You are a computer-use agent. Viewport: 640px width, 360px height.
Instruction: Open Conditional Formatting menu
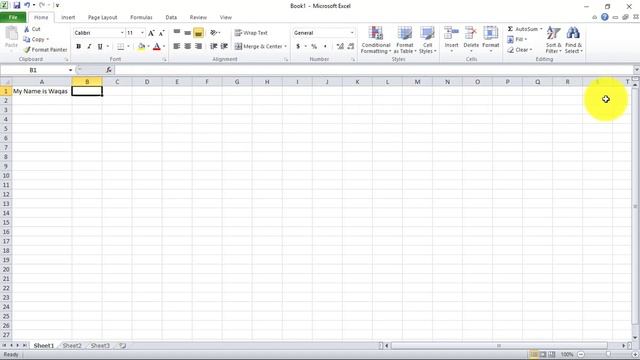coord(376,40)
